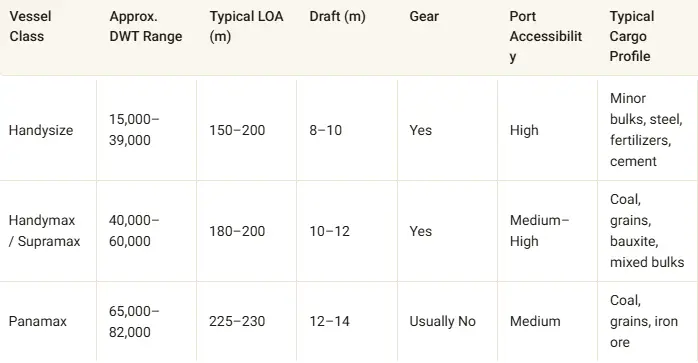Screen dimensions: 698x363
Task: Select the Draft (m) column header
Action: click(x=337, y=16)
